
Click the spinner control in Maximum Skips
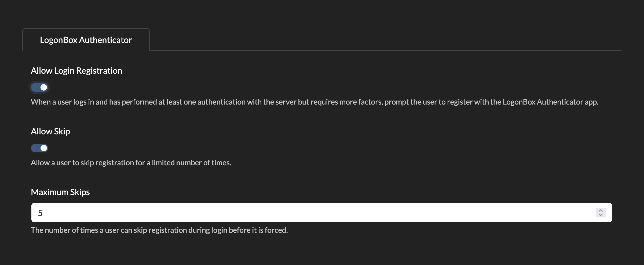(x=601, y=213)
